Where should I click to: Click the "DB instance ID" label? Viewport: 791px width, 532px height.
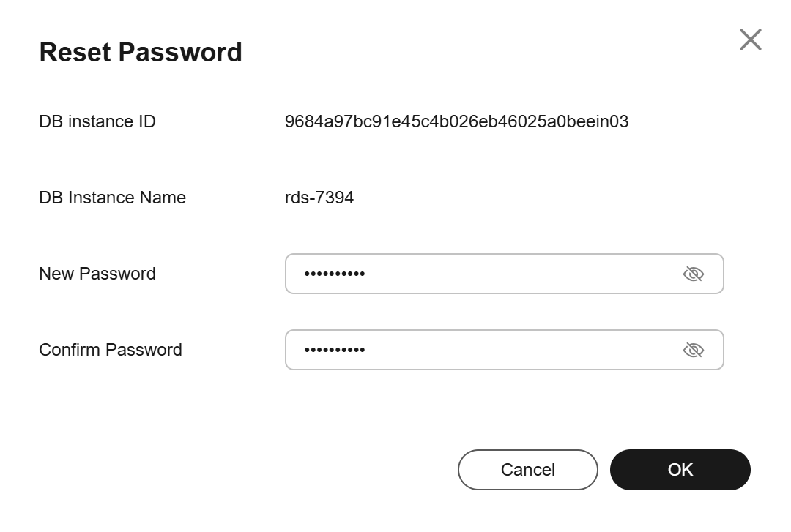(x=97, y=121)
